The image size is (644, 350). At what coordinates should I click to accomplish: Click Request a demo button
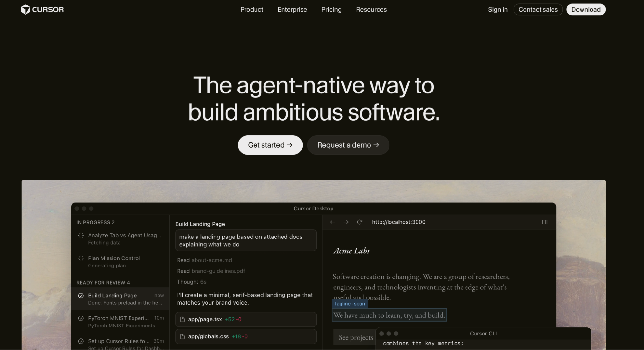coord(348,145)
